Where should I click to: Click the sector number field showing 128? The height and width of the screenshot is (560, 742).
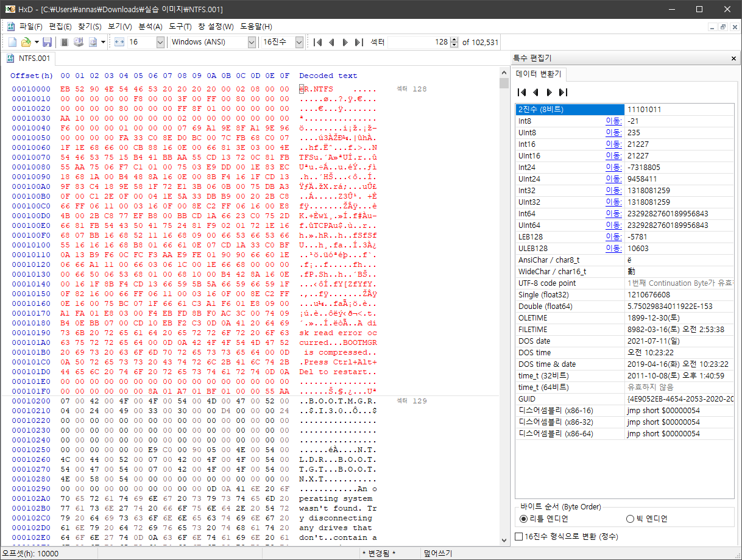coord(419,42)
